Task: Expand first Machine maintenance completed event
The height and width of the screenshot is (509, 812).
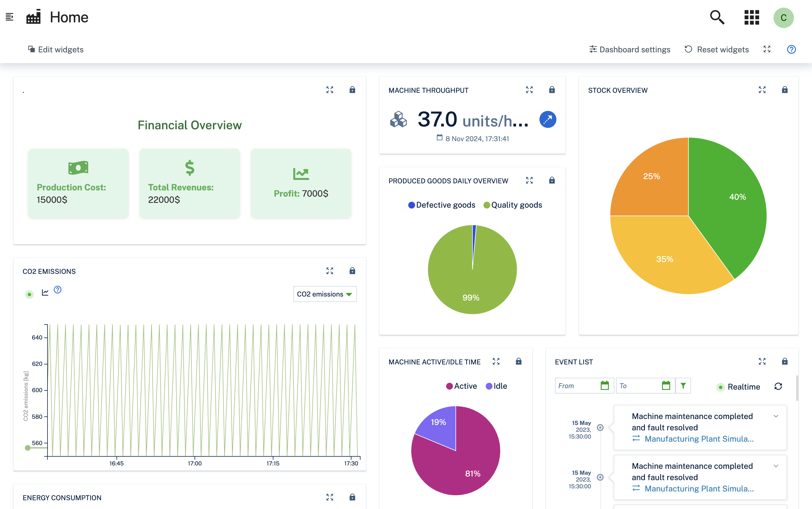Action: [776, 416]
